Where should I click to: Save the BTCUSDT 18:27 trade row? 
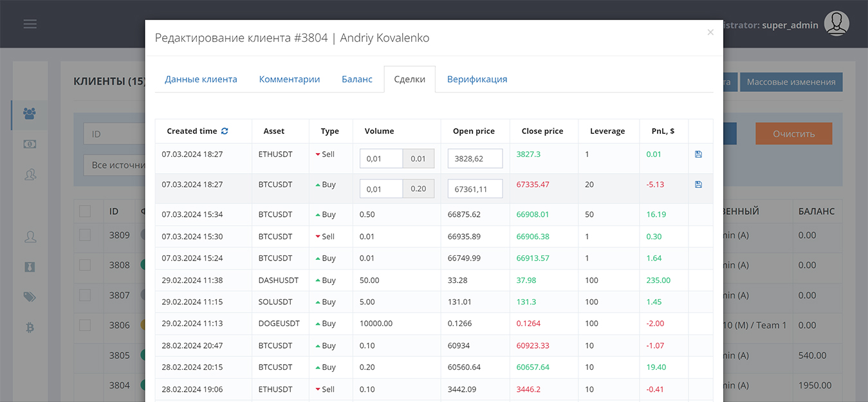pyautogui.click(x=699, y=185)
